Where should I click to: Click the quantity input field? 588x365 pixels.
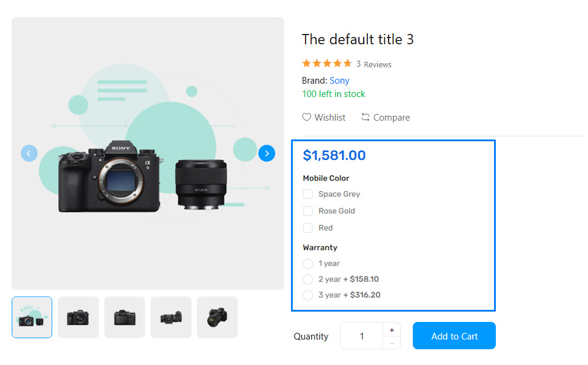pyautogui.click(x=362, y=336)
